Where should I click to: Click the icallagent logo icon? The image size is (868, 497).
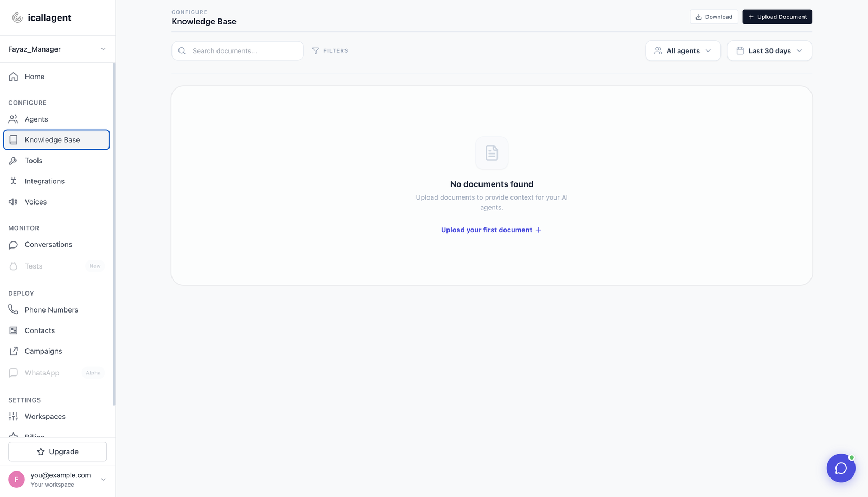click(17, 17)
